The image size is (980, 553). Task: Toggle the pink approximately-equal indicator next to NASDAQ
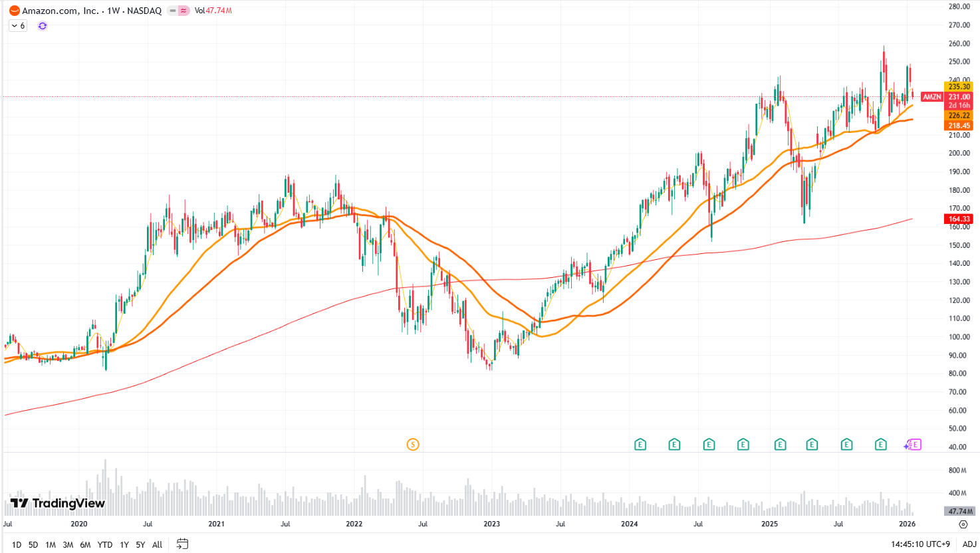[184, 11]
